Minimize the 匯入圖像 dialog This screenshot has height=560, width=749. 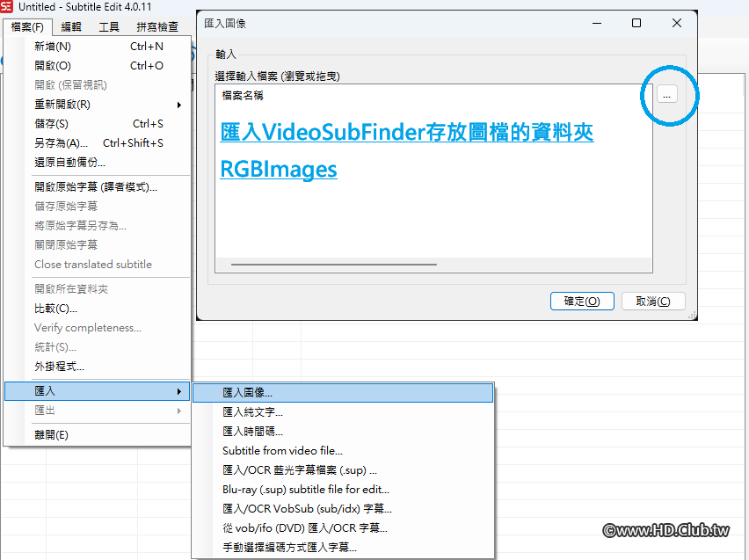[597, 23]
